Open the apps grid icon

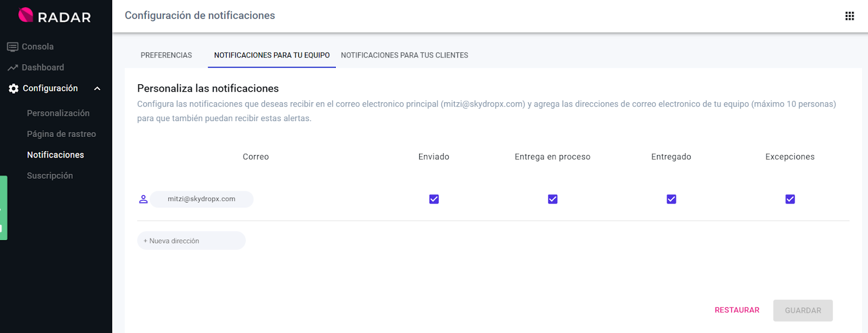(850, 16)
